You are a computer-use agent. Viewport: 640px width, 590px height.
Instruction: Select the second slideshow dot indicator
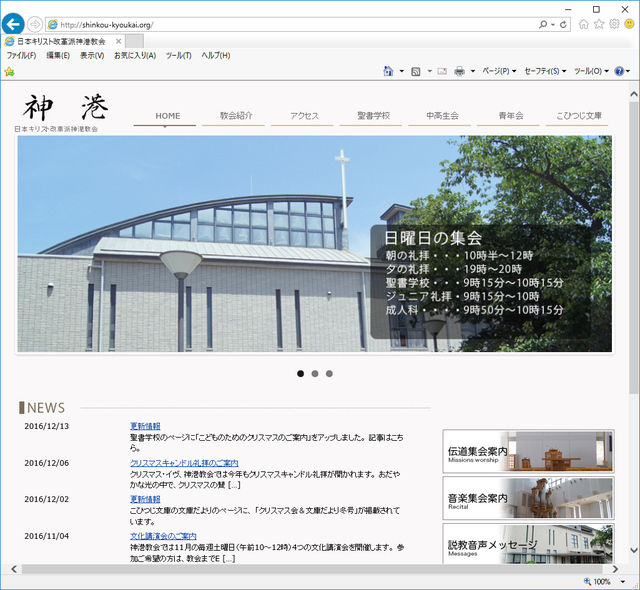pyautogui.click(x=315, y=374)
